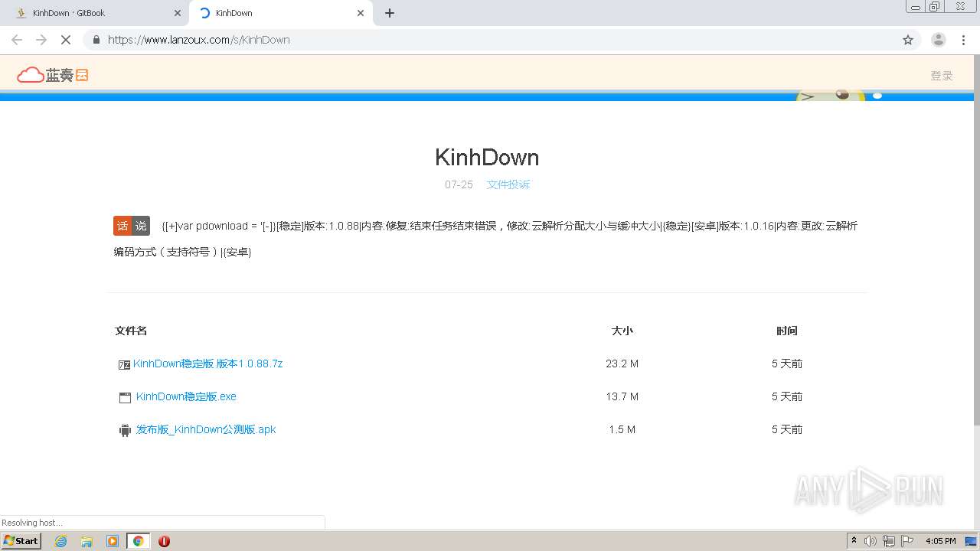Click the red stop-sign taskbar icon

[164, 541]
